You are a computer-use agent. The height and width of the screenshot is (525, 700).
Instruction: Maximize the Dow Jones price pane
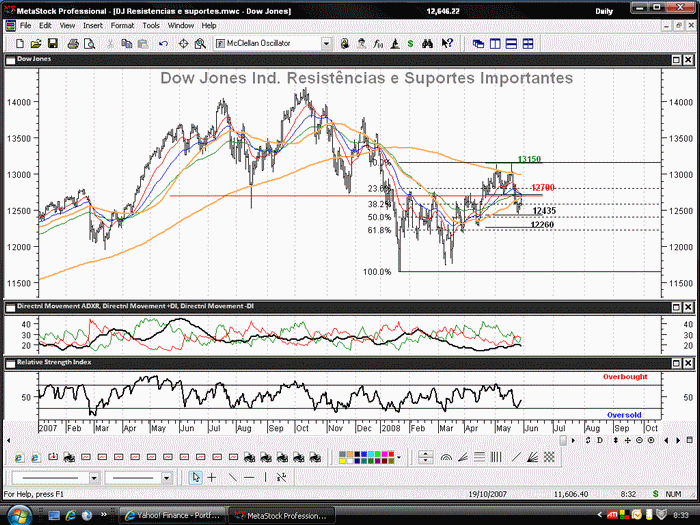coord(676,60)
